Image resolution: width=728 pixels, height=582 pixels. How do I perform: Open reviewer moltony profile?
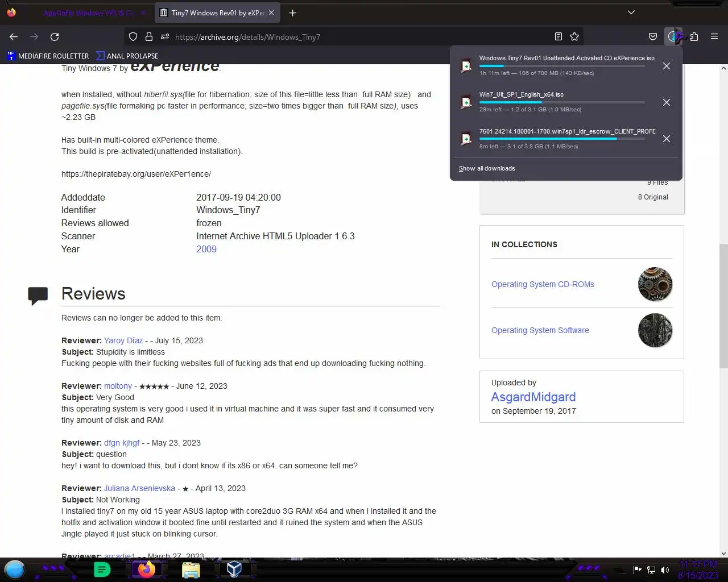point(118,386)
